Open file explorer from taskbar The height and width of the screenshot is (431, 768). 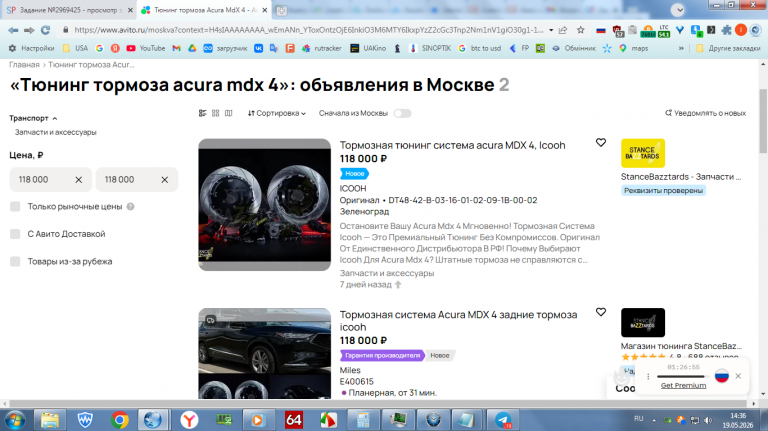point(50,420)
